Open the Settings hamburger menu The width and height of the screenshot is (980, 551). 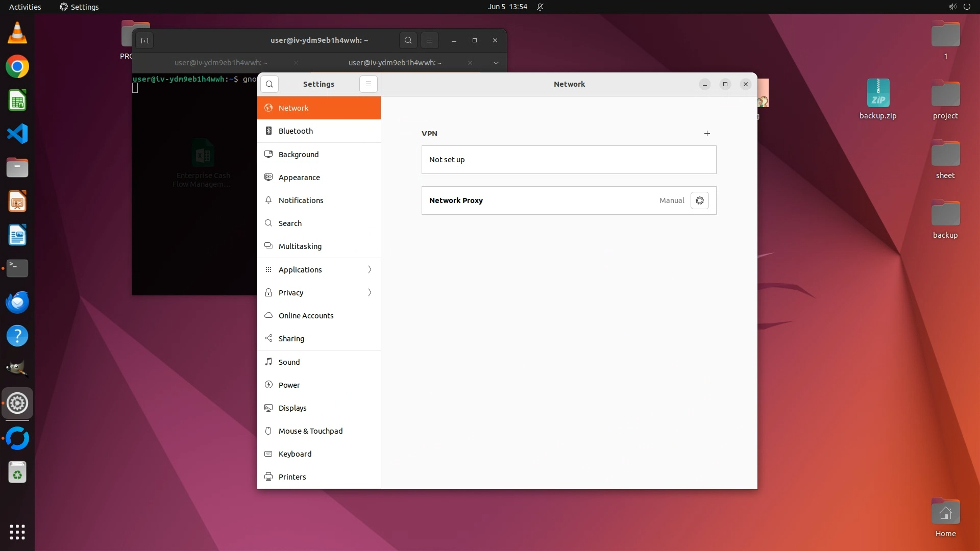[368, 84]
